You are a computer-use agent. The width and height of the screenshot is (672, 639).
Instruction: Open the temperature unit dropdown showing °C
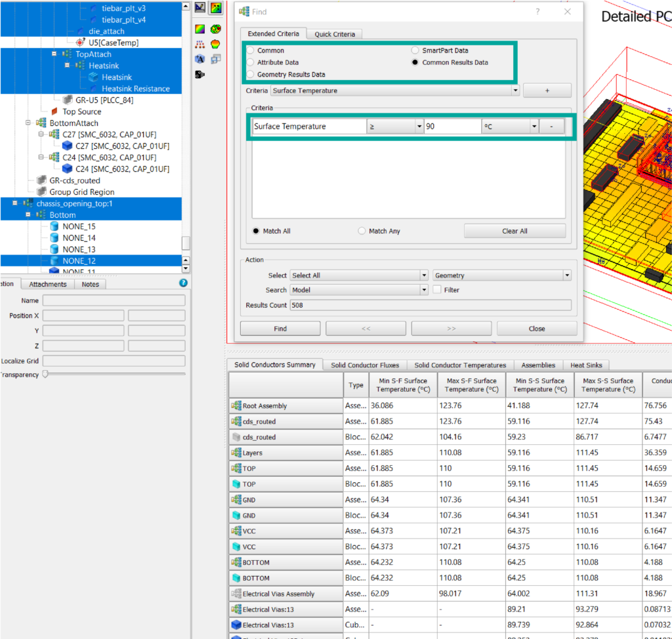[536, 126]
